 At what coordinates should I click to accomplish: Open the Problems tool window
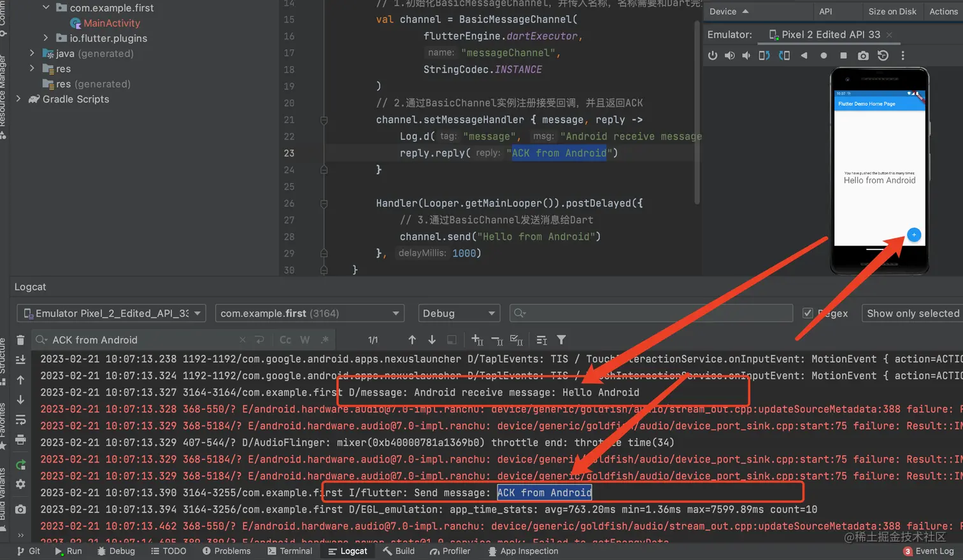coord(227,551)
